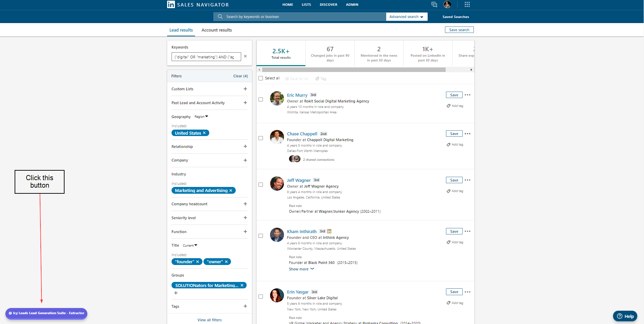
Task: Click the search magnifier icon
Action: [220, 17]
